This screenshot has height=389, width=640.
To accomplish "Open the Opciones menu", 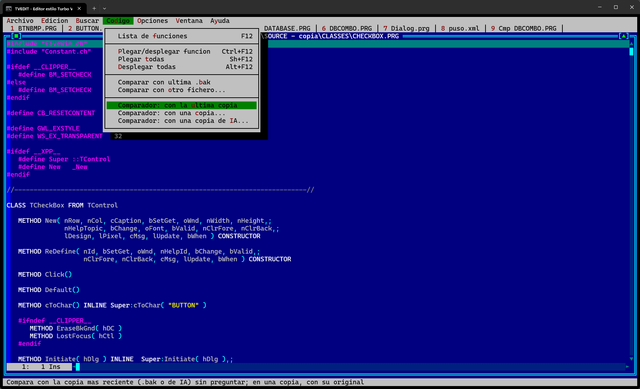I will point(152,20).
